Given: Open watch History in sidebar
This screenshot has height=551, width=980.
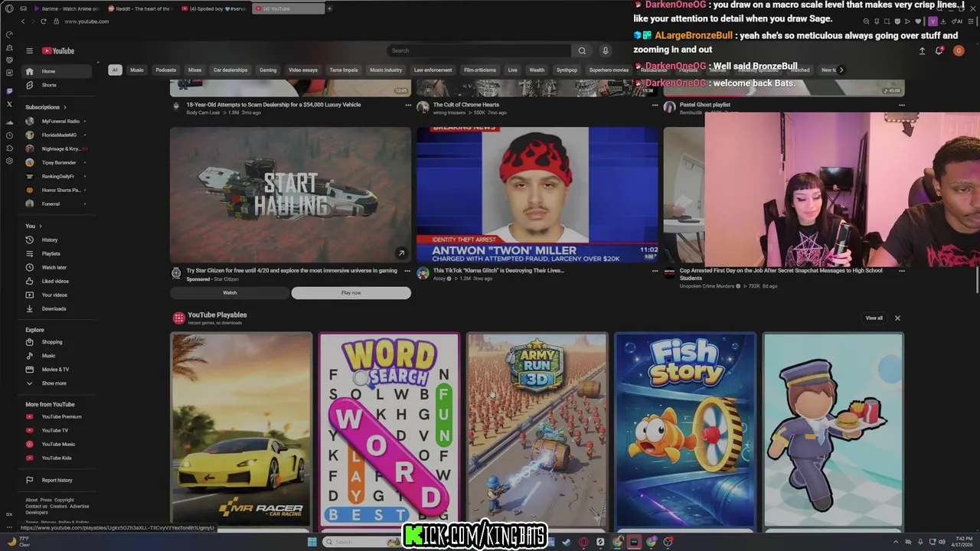Looking at the screenshot, I should [57, 240].
